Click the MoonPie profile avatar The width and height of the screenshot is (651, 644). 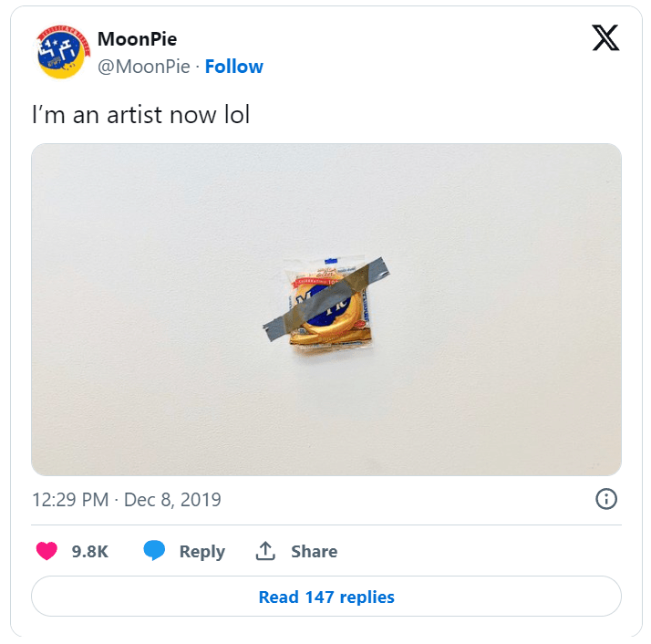(x=61, y=53)
